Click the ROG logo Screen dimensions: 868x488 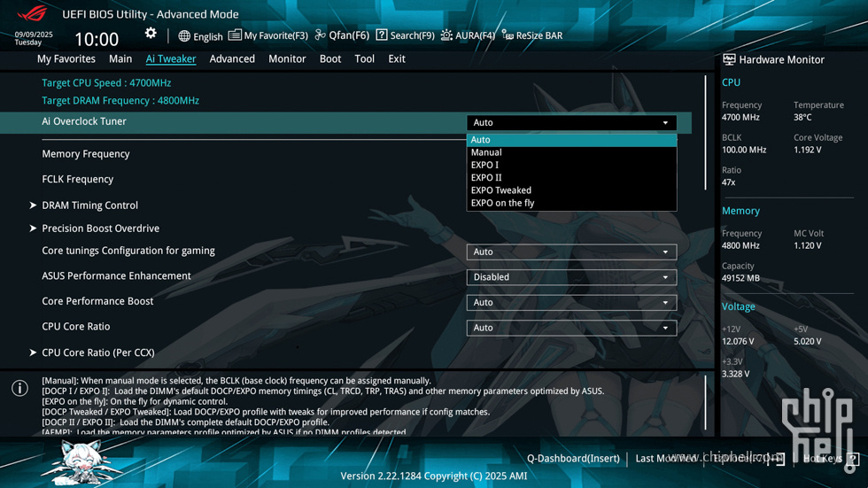[32, 12]
